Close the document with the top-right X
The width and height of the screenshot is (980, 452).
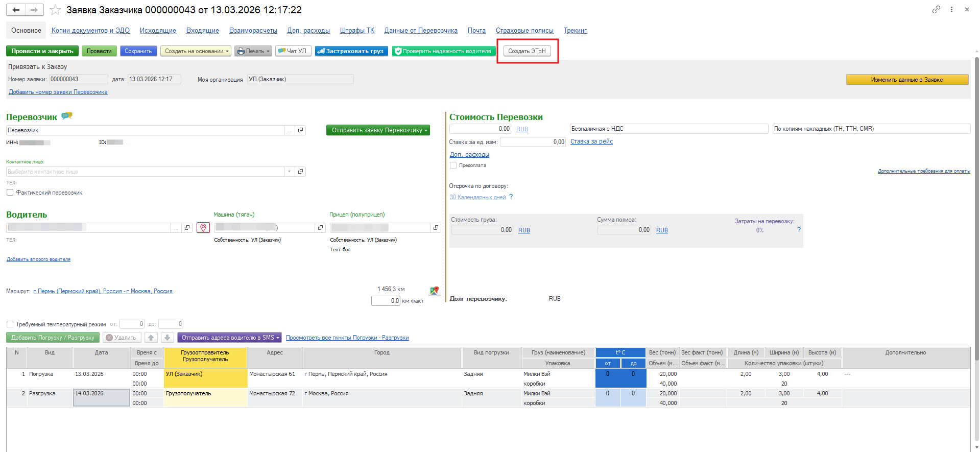tap(967, 10)
